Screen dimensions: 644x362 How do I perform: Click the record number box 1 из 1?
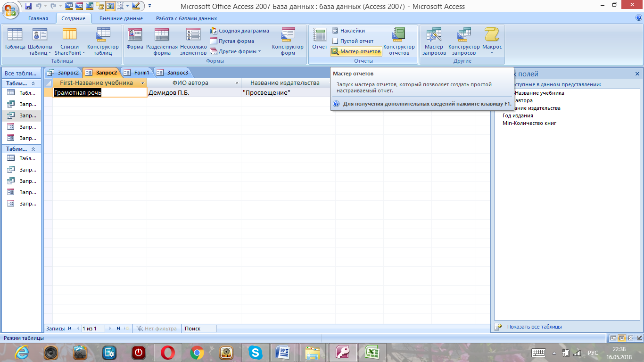pos(93,329)
